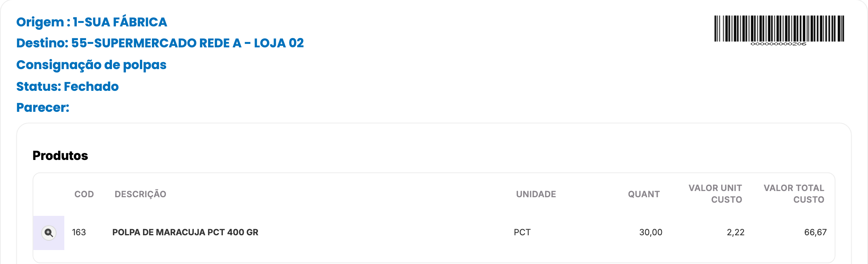This screenshot has width=868, height=264.
Task: Click the magnifier zoom icon for item 163
Action: [x=49, y=233]
